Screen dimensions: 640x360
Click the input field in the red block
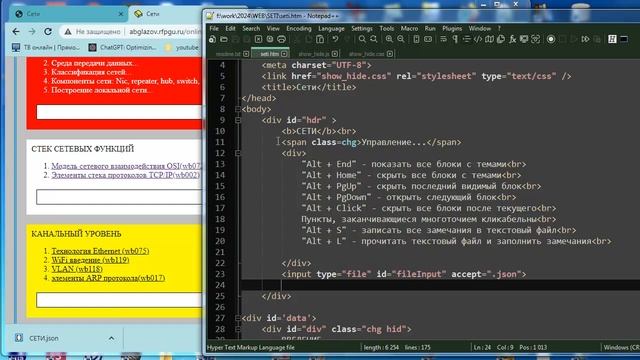(119, 112)
